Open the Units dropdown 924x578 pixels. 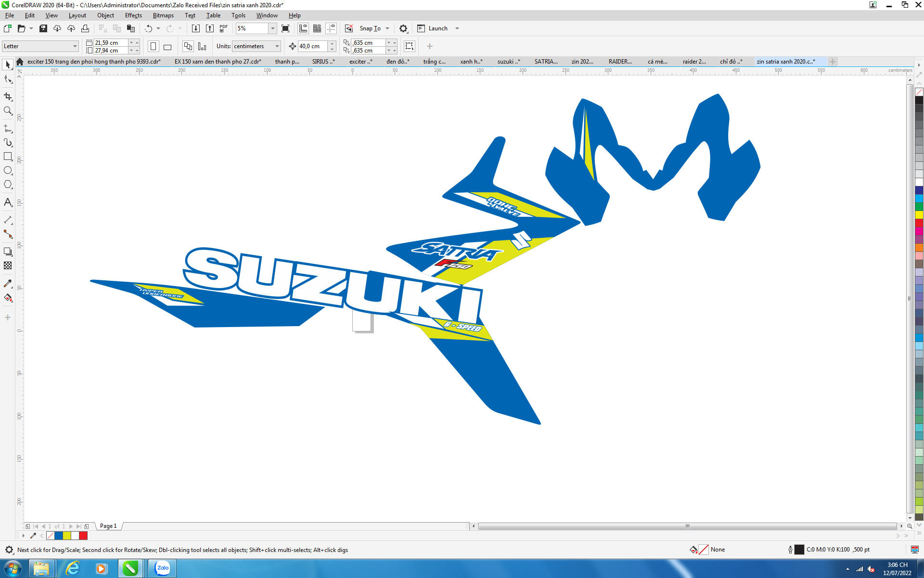point(257,46)
